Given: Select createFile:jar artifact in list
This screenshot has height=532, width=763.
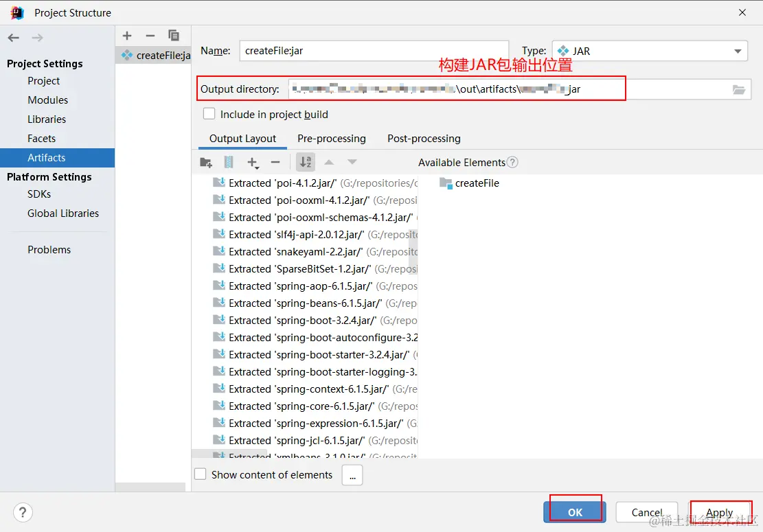Looking at the screenshot, I should (x=153, y=56).
